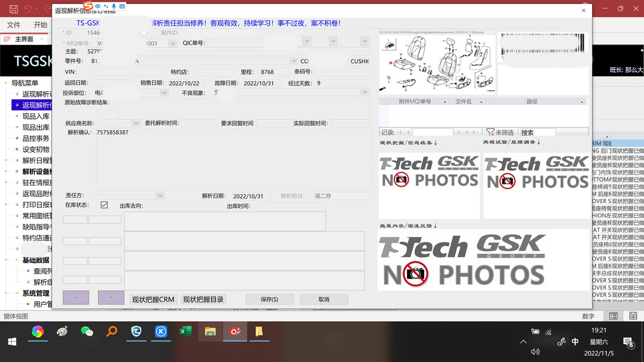Screen dimensions: 644x362
Task: Open the orange search taskbar app
Action: (112, 331)
